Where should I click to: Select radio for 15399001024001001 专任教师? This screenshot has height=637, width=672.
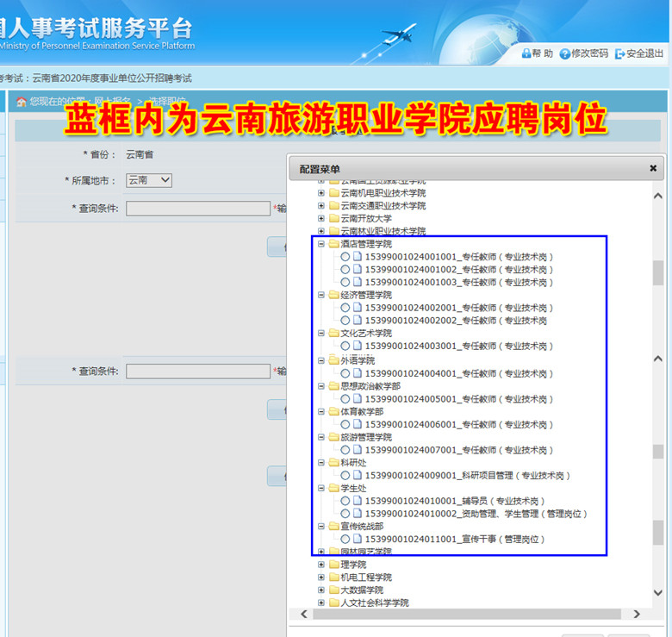tap(345, 257)
